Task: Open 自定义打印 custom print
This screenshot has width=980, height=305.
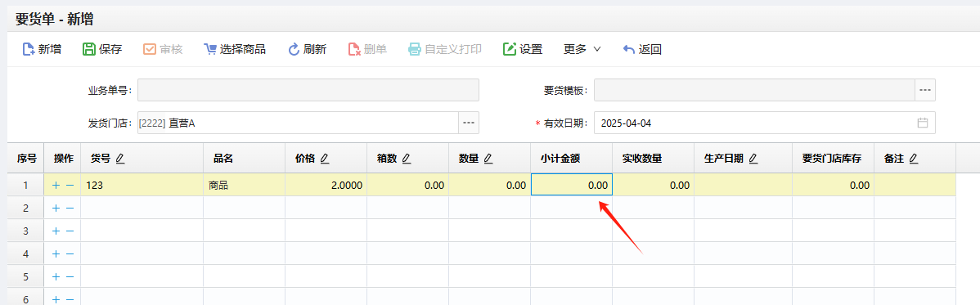Action: click(x=445, y=49)
